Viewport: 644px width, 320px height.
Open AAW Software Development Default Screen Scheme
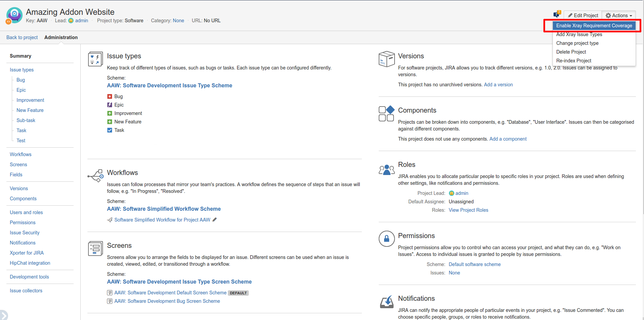click(170, 293)
